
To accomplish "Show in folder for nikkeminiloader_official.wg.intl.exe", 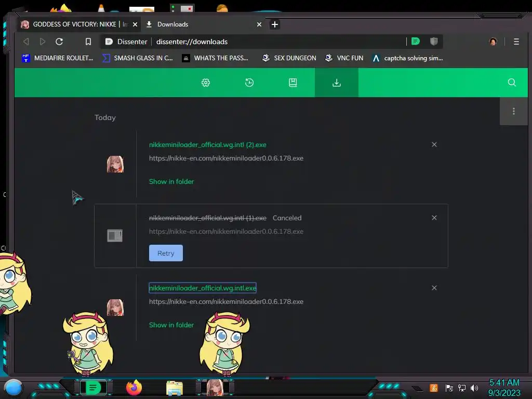I will click(171, 325).
